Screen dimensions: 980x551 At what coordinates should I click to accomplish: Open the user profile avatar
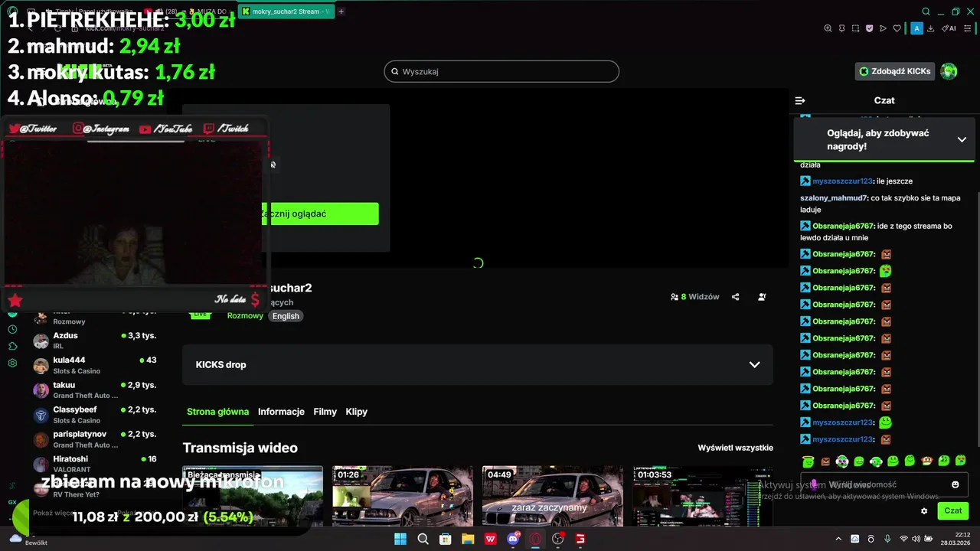tap(949, 71)
